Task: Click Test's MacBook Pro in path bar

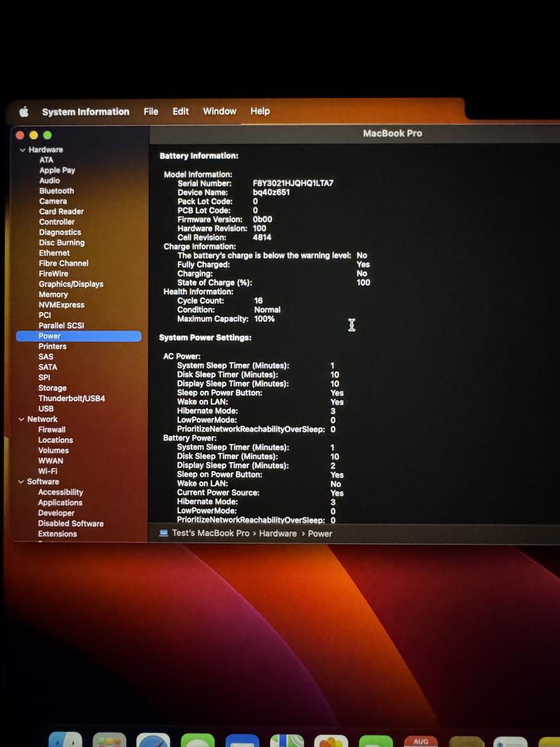Action: [x=210, y=533]
